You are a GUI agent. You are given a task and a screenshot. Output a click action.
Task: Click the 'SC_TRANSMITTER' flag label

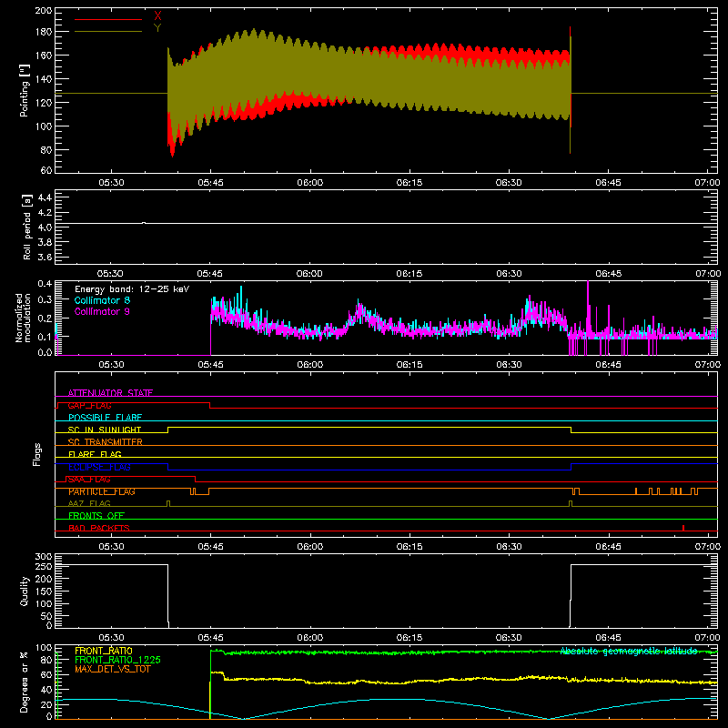click(x=105, y=442)
